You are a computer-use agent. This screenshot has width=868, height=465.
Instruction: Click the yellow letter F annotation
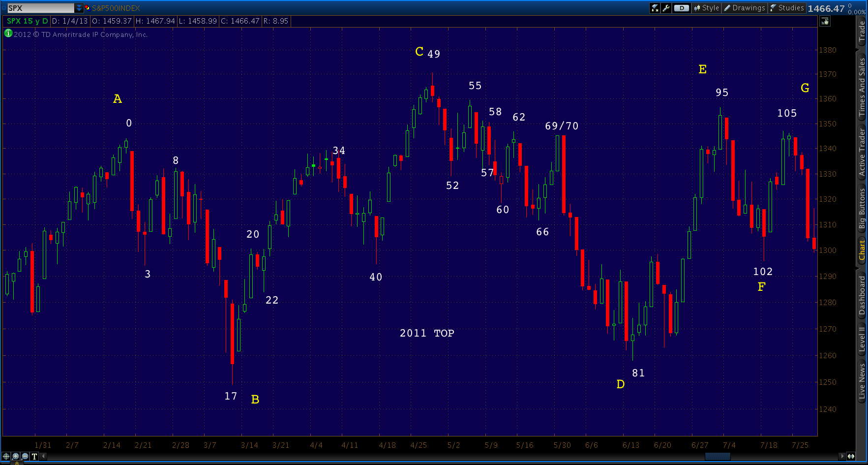(x=761, y=286)
